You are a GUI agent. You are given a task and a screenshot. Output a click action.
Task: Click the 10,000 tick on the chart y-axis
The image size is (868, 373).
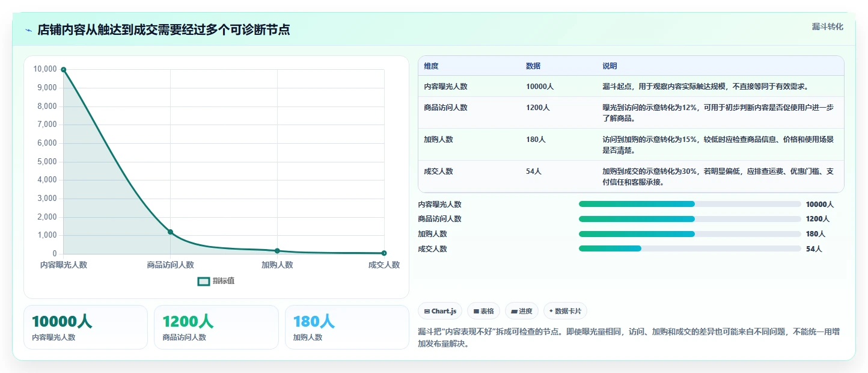coord(45,69)
